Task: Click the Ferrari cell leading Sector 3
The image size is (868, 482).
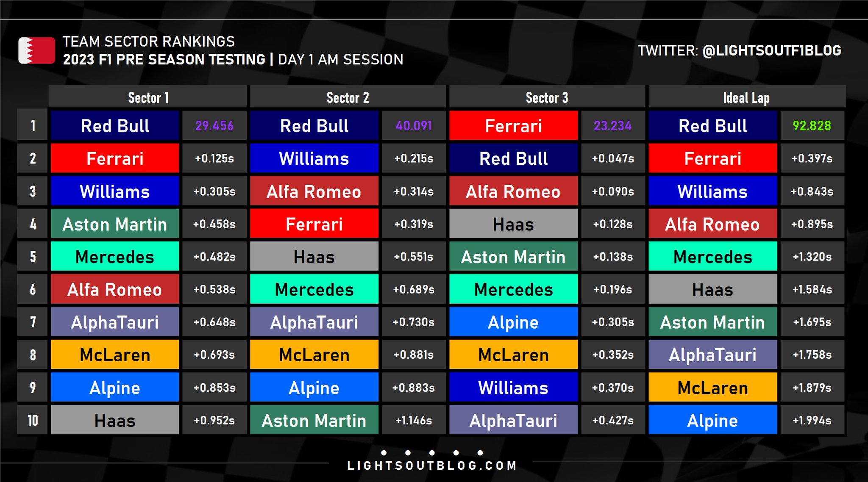Action: 513,126
